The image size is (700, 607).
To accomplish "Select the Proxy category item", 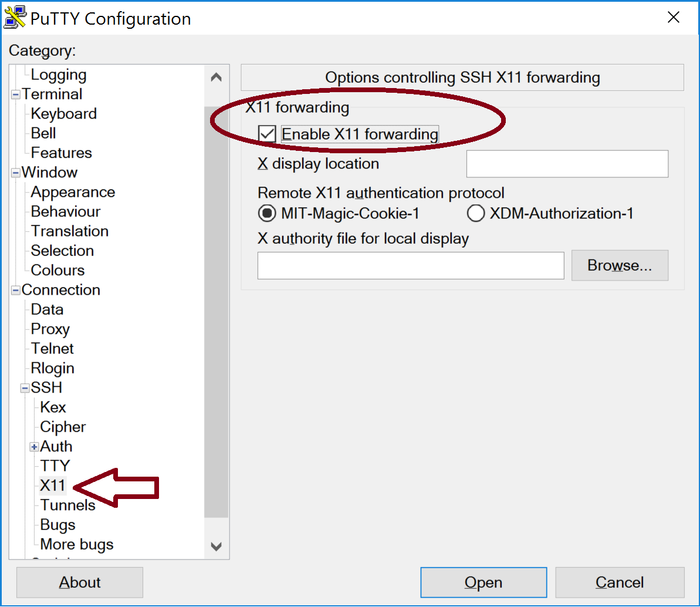I will click(50, 329).
